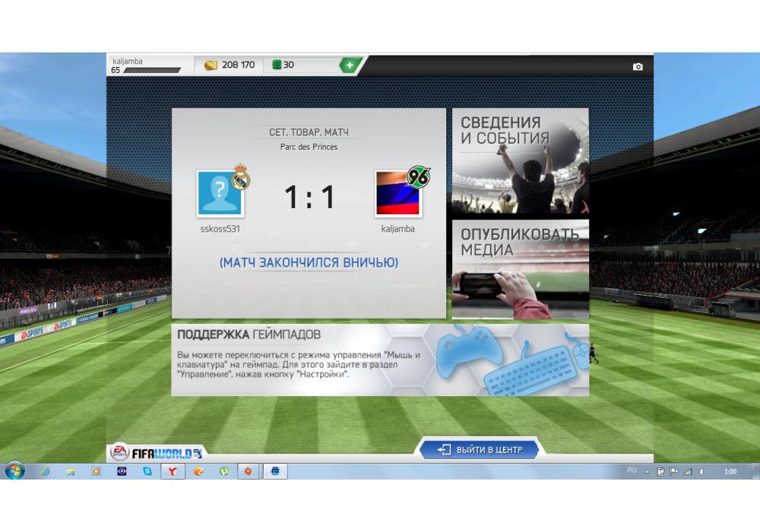Image resolution: width=760 pixels, height=532 pixels.
Task: Click the green plus add-funds button
Action: pyautogui.click(x=350, y=65)
